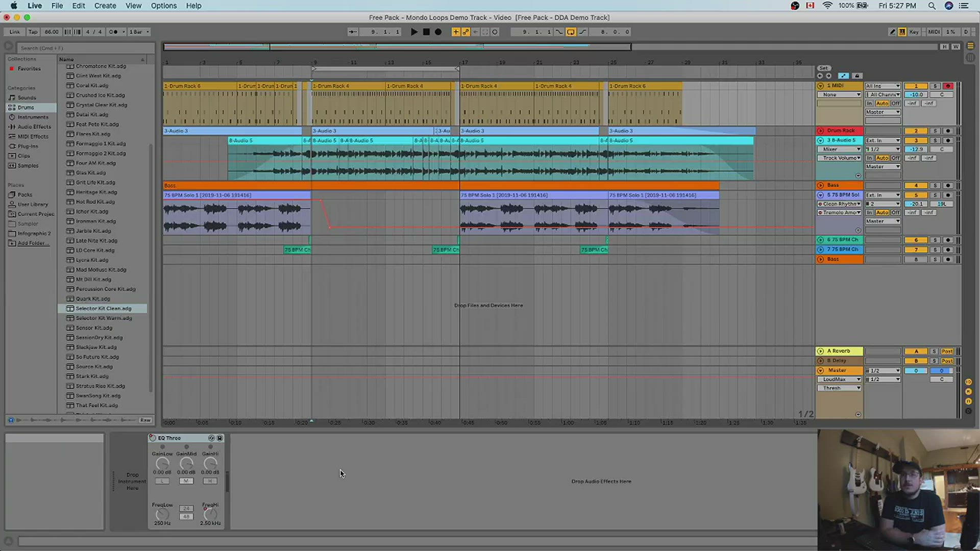The height and width of the screenshot is (551, 980).
Task: Start playback with the Play button
Action: click(x=414, y=32)
